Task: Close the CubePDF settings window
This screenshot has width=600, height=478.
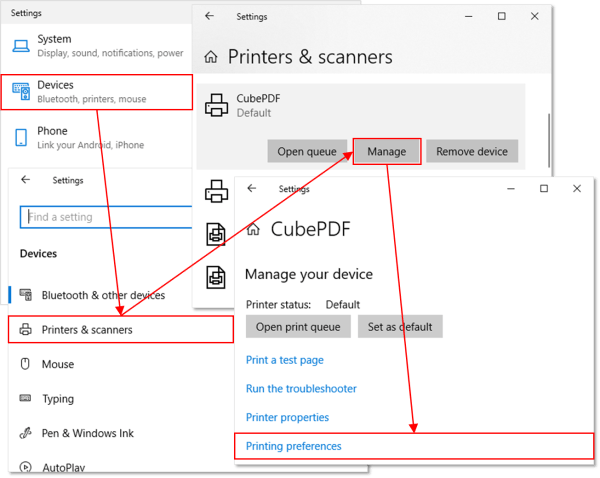Action: point(577,189)
